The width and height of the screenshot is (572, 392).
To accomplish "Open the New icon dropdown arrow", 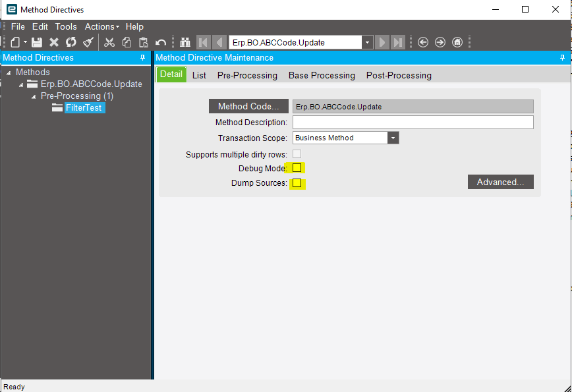I will coord(25,42).
